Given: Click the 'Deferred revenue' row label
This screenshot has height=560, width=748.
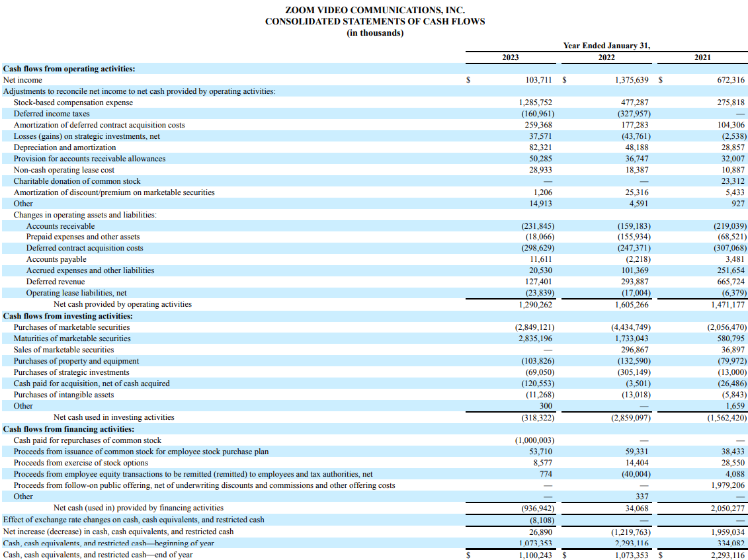Looking at the screenshot, I should [56, 282].
